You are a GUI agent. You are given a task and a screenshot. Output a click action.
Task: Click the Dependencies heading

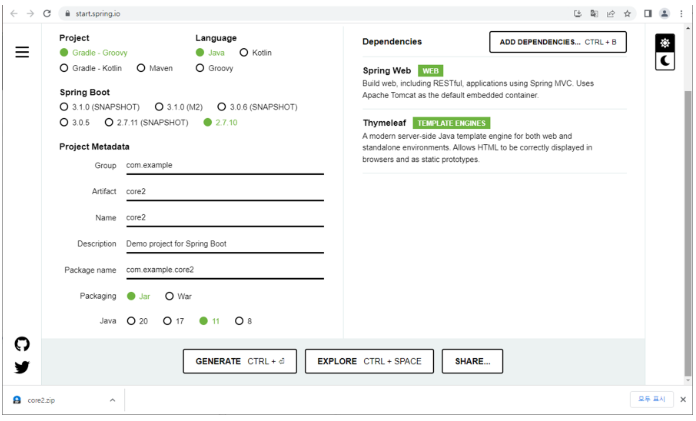pyautogui.click(x=392, y=42)
